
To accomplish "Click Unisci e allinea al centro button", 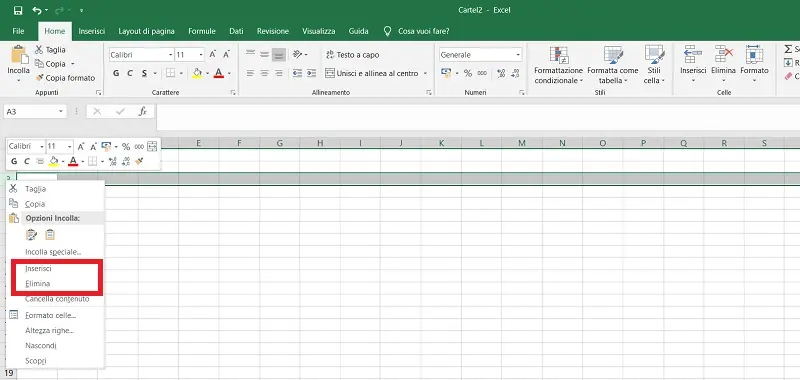I will click(371, 73).
